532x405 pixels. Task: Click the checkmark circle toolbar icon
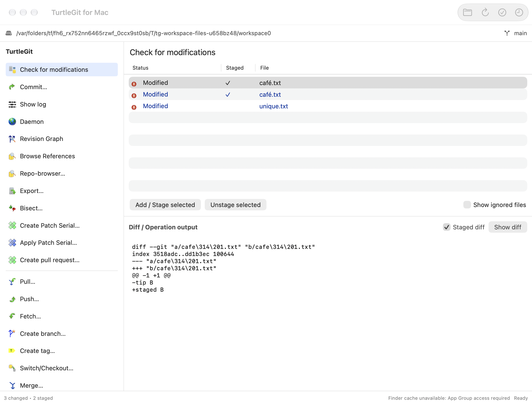point(502,12)
